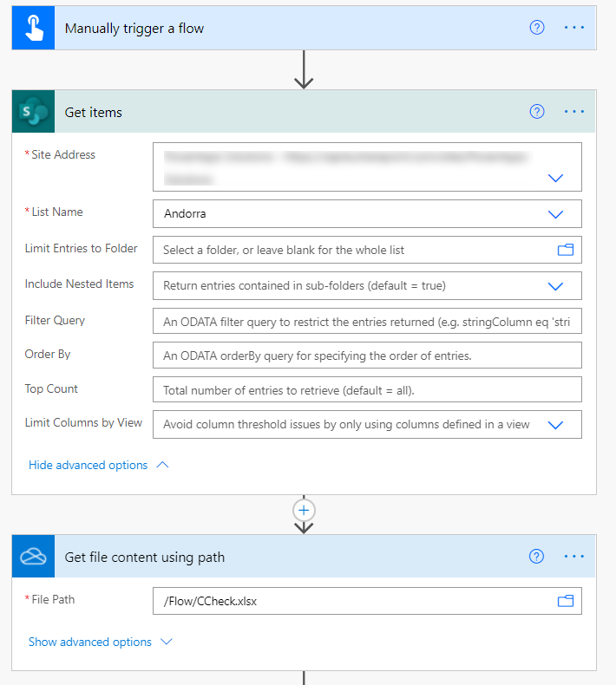This screenshot has width=616, height=685.
Task: Click the OneDrive cloud icon on Get file content
Action: coord(33,556)
